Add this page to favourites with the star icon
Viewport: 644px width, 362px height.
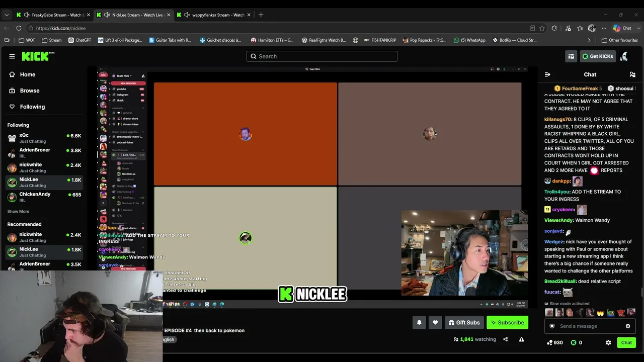[x=542, y=28]
